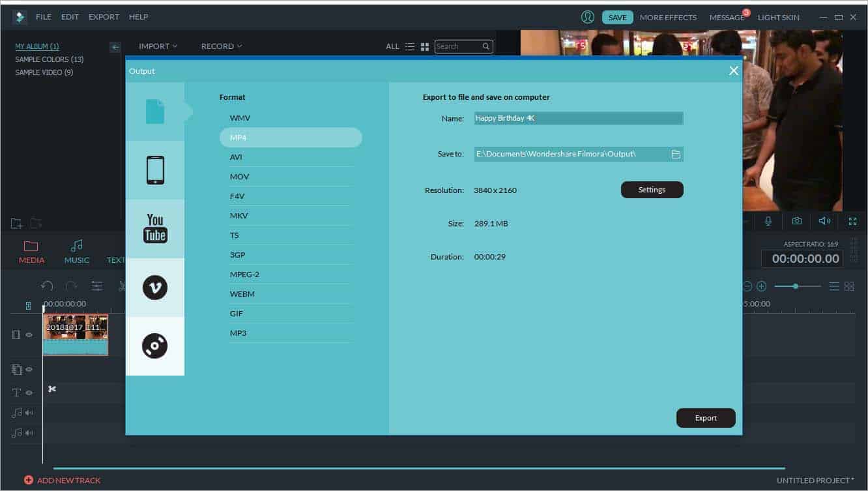Click the microphone voiceover record icon
The width and height of the screenshot is (868, 491).
[x=768, y=221]
